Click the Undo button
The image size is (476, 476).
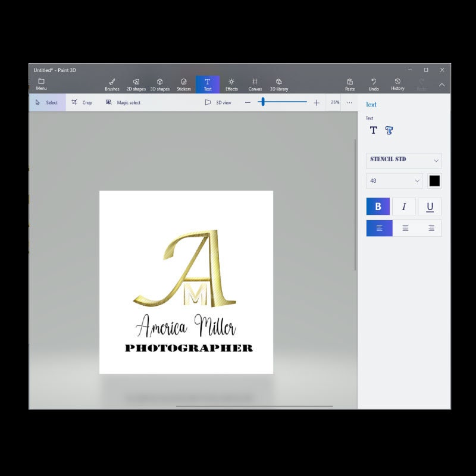[x=373, y=84]
